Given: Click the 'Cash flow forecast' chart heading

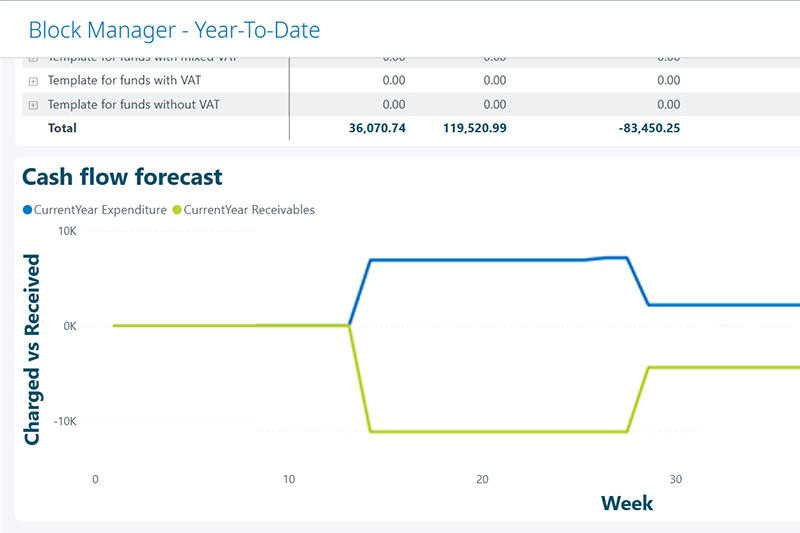Looking at the screenshot, I should click(122, 177).
